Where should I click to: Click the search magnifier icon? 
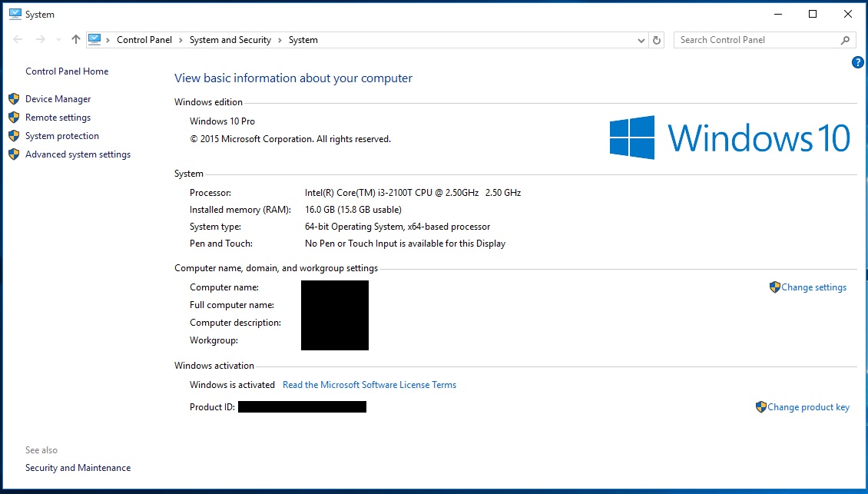pyautogui.click(x=845, y=40)
